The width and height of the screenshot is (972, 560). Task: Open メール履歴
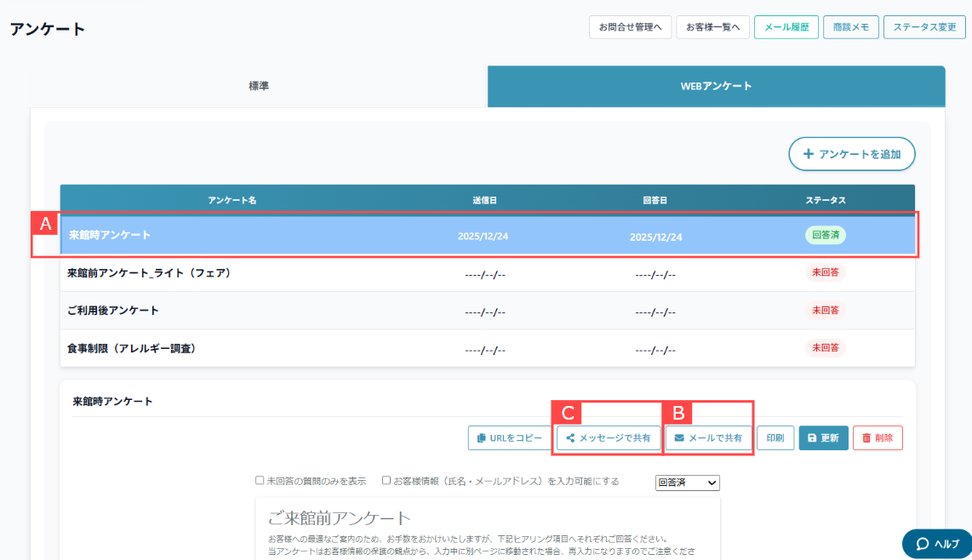click(x=786, y=27)
